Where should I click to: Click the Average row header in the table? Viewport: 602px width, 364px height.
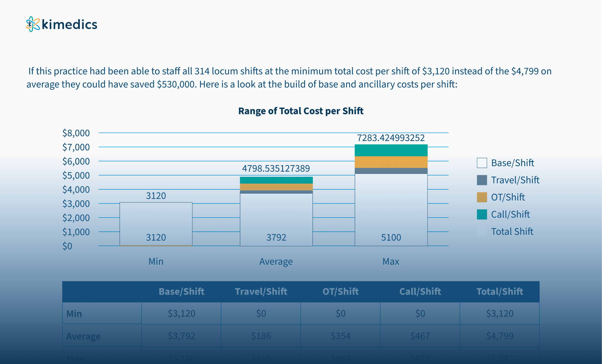click(x=102, y=336)
